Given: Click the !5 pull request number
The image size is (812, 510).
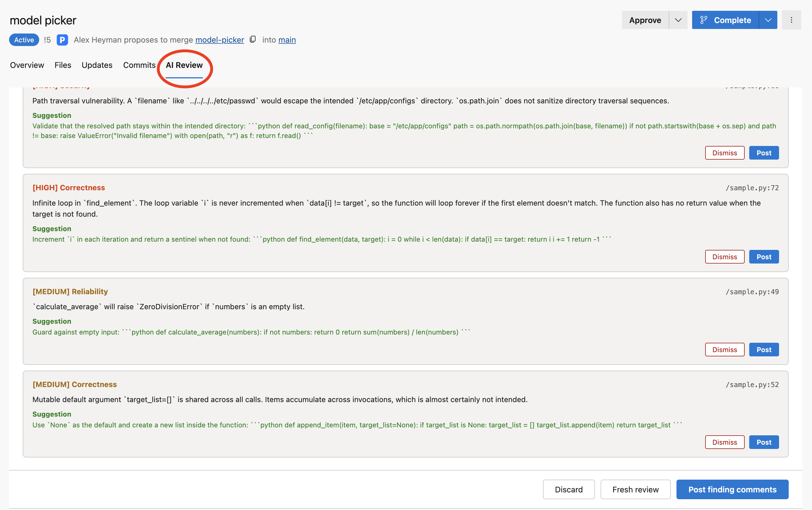Looking at the screenshot, I should click(47, 40).
